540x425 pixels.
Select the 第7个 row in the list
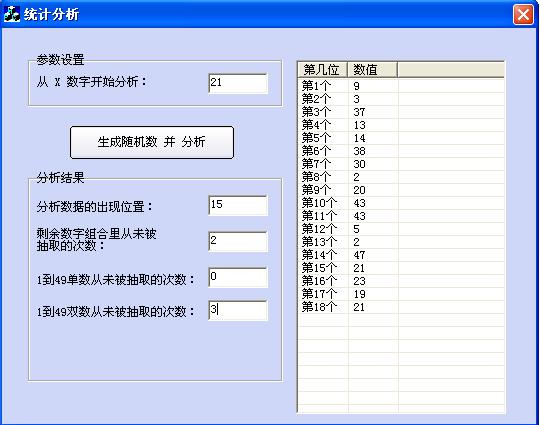tap(401, 164)
